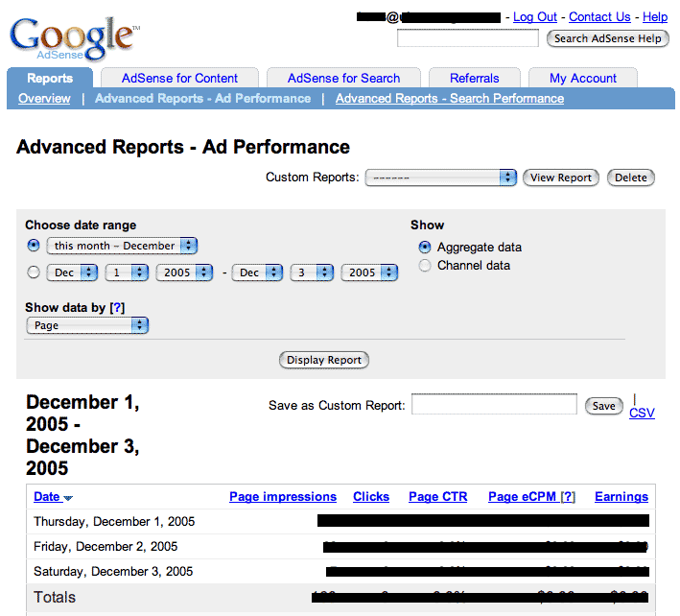This screenshot has width=680, height=616.
Task: Switch to the AdSense for Content tab
Action: (179, 78)
